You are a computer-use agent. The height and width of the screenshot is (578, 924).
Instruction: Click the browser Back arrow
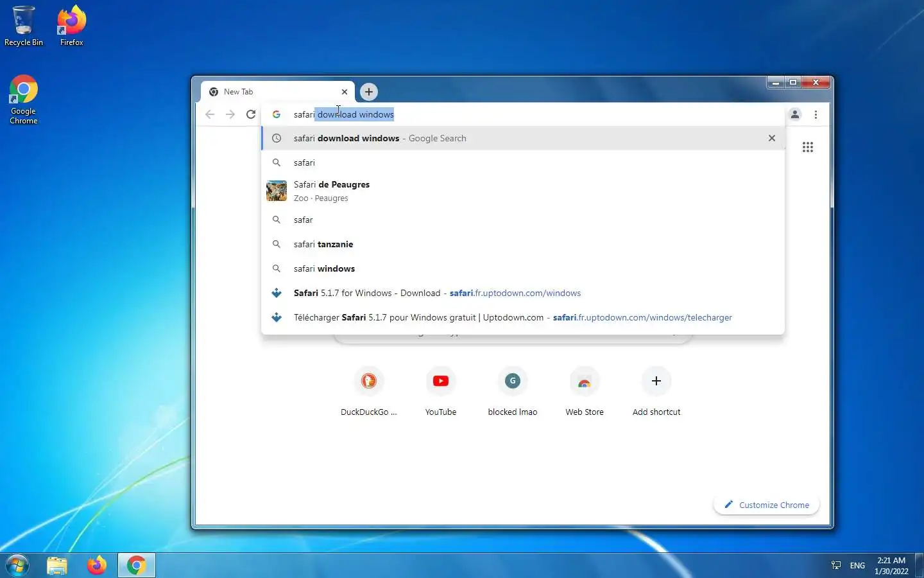coord(210,114)
